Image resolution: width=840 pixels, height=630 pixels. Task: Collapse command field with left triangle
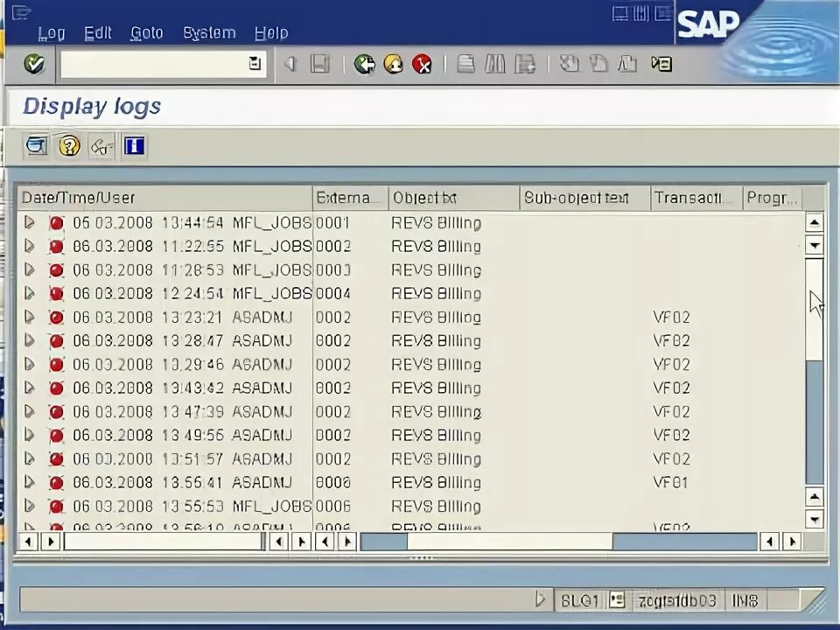click(x=290, y=64)
